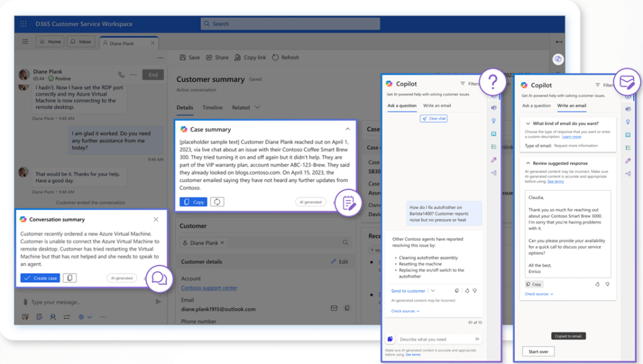Click the list icon in the Write an email panel rail

point(628,147)
